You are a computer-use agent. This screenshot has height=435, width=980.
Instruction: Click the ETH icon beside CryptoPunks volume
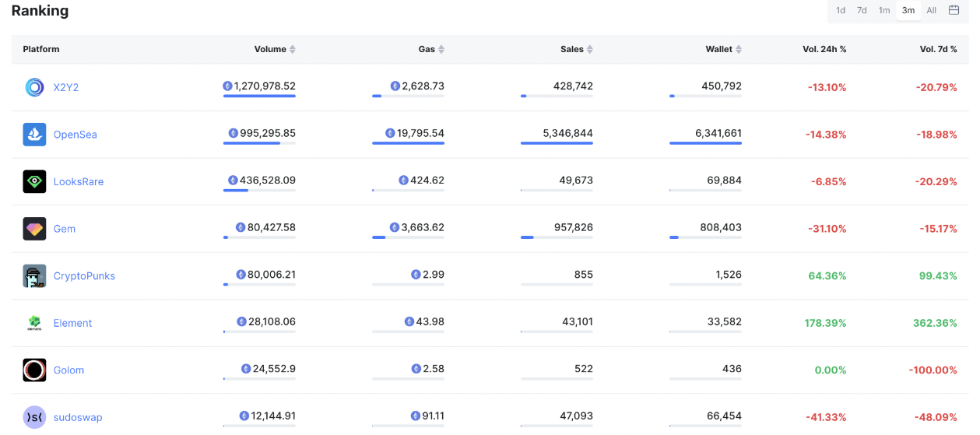pos(241,275)
